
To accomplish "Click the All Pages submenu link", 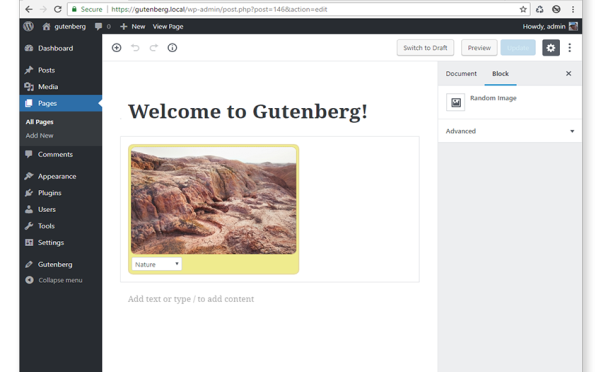I will [x=39, y=122].
